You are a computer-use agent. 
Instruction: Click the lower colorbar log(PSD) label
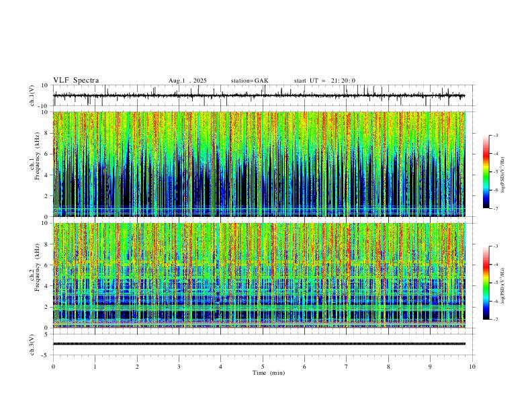tap(503, 285)
